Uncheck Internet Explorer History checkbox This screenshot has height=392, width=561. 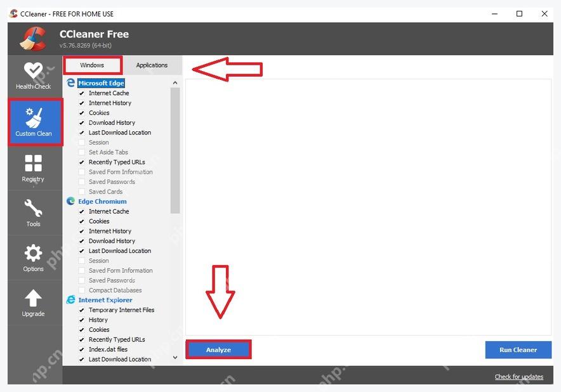point(82,320)
